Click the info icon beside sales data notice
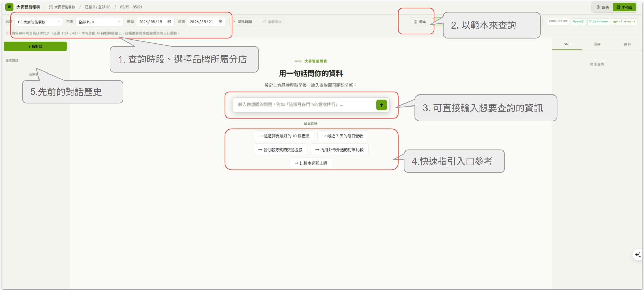This screenshot has width=644, height=290. point(8,33)
